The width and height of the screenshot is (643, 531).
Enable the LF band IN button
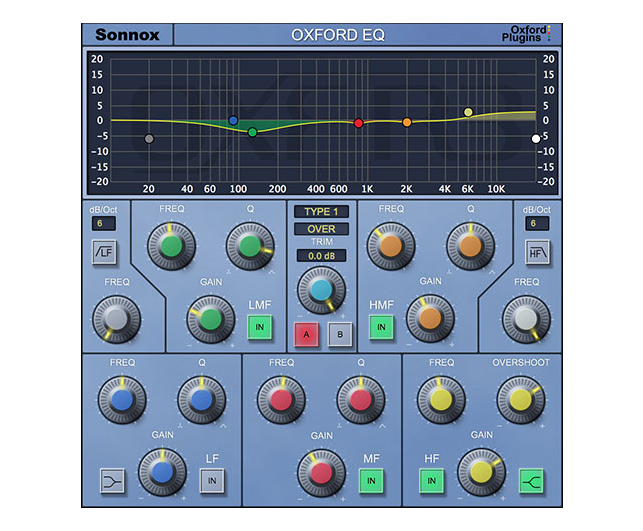pos(211,480)
